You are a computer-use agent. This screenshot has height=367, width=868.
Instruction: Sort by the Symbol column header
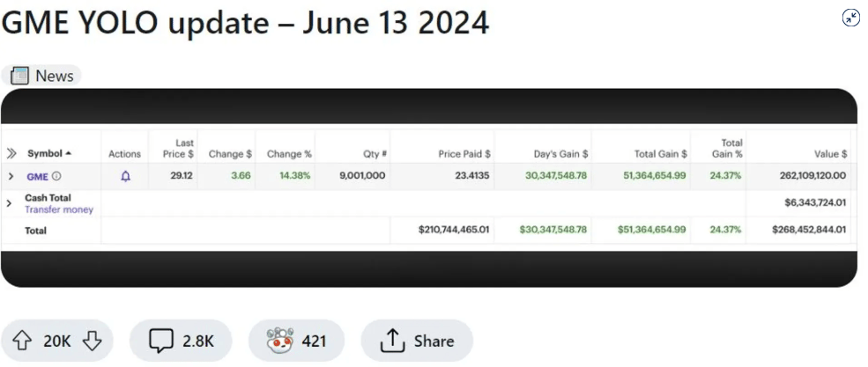coord(49,154)
